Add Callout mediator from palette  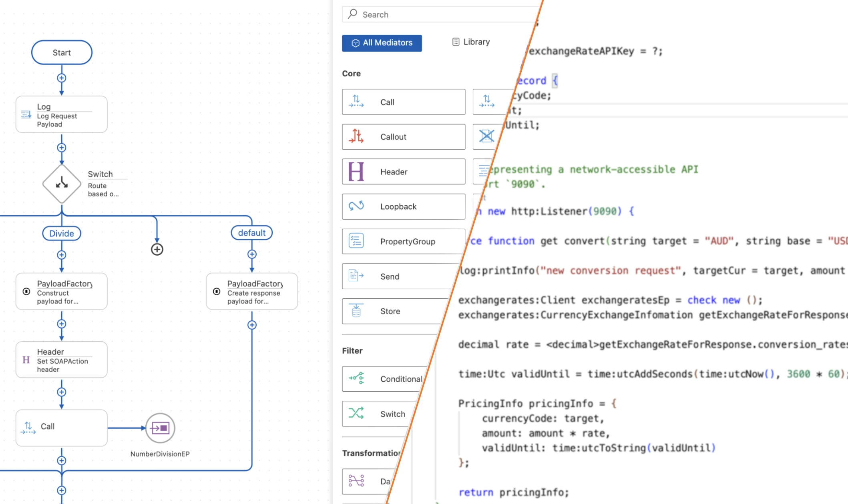(404, 137)
